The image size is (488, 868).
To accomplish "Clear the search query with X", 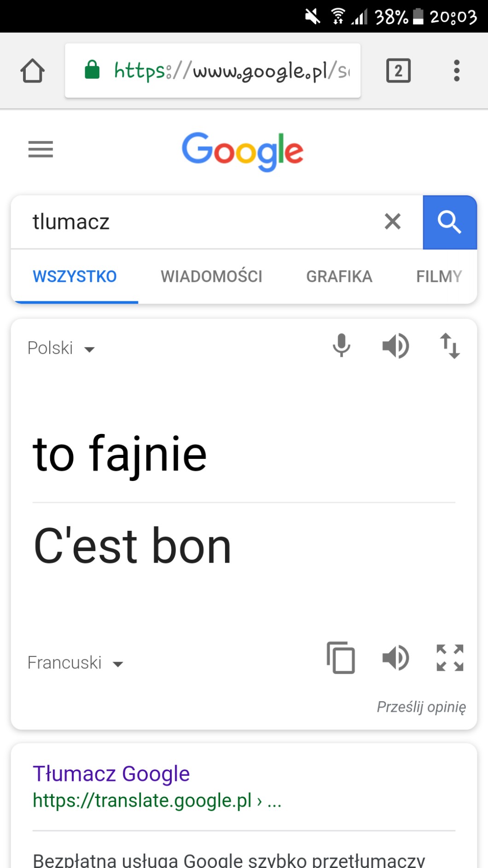I will click(x=392, y=222).
